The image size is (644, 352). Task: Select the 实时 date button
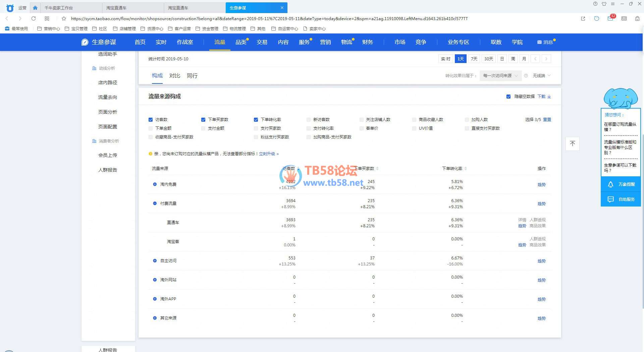point(446,59)
